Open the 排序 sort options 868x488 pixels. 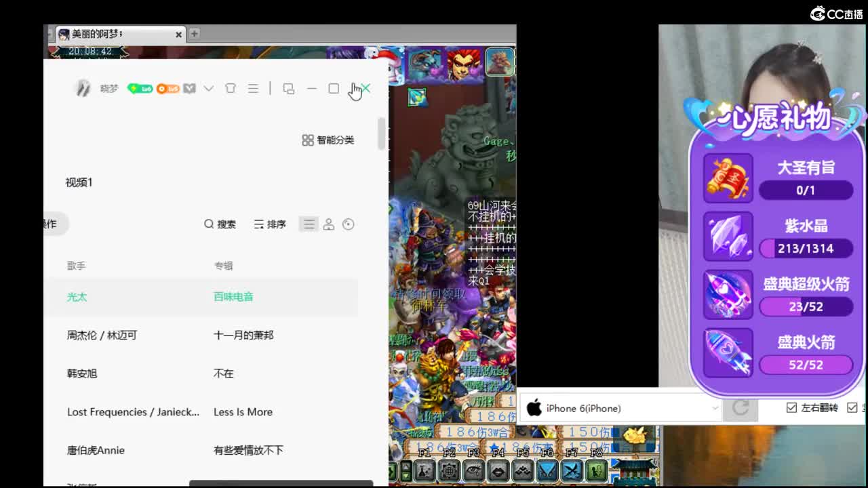click(270, 224)
